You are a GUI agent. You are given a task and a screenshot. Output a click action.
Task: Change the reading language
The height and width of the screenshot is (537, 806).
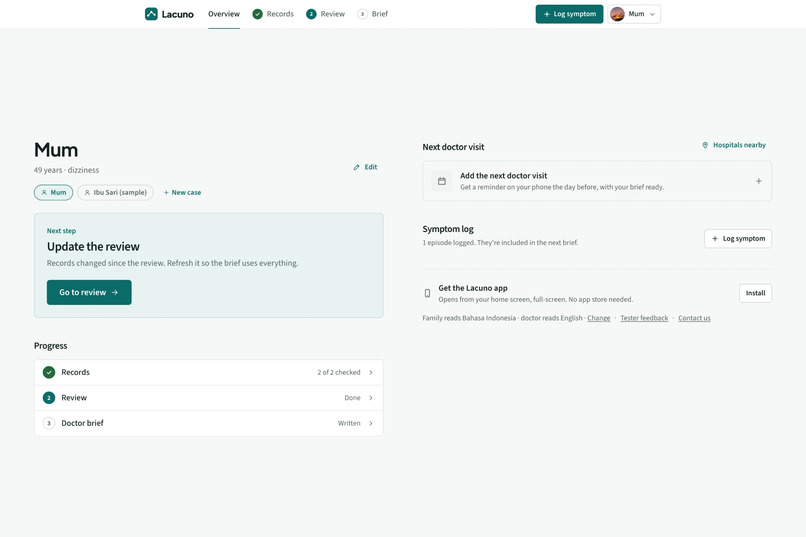tap(599, 318)
